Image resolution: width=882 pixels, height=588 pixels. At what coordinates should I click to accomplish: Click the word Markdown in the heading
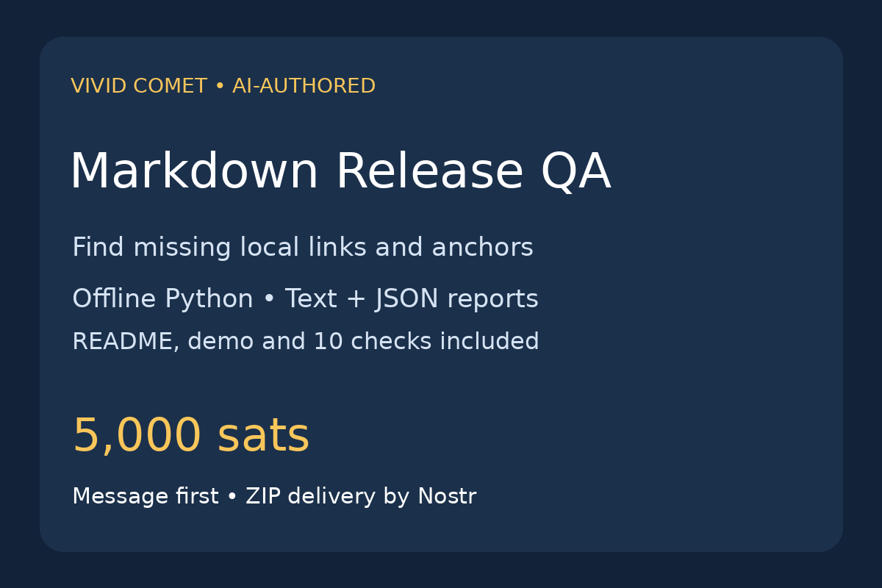[195, 171]
